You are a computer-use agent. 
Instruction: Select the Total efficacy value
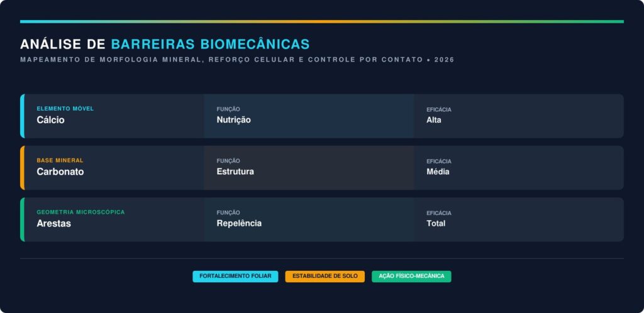(x=436, y=223)
